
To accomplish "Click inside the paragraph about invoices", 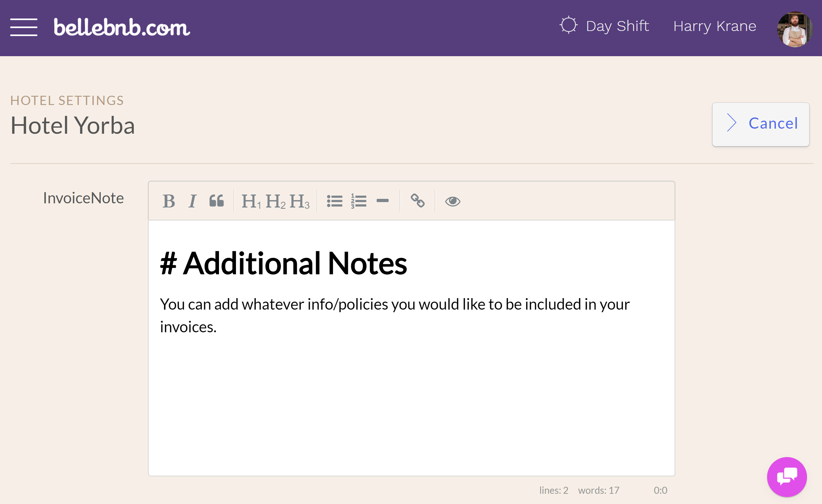I will click(395, 316).
